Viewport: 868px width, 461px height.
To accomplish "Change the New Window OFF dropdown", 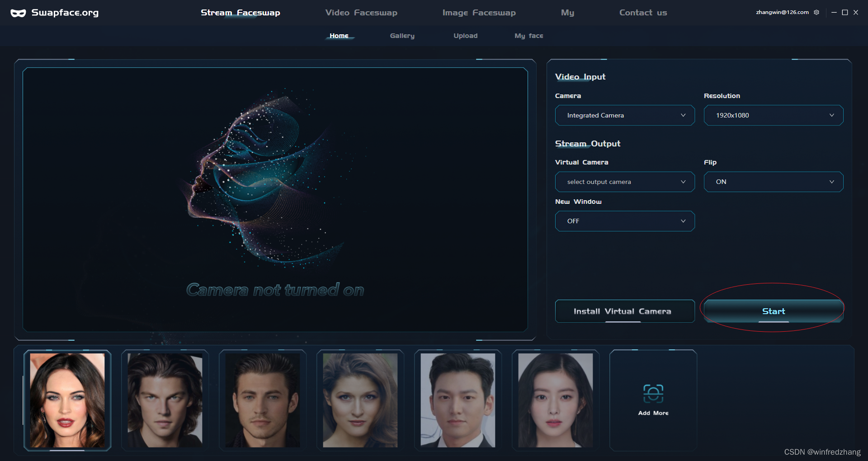I will coord(625,221).
